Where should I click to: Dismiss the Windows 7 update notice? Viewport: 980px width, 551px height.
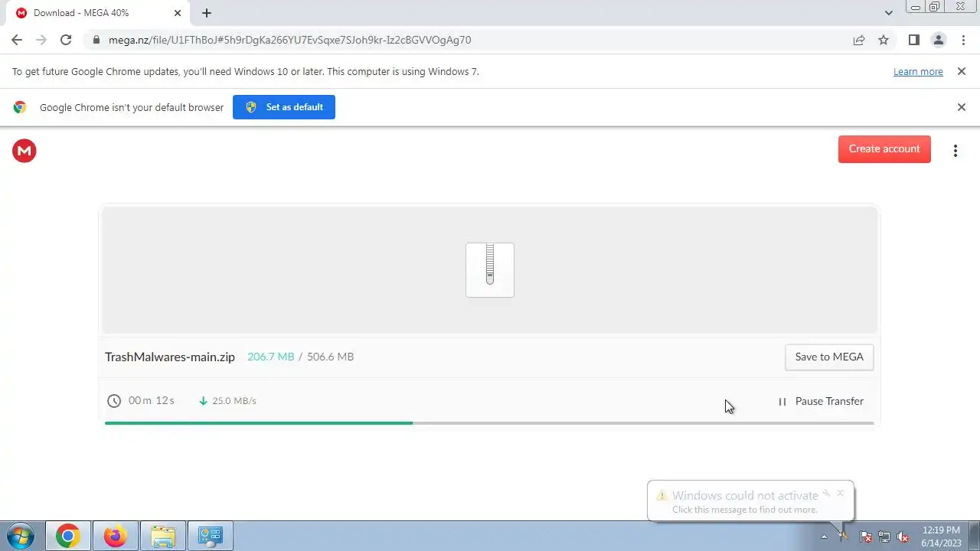click(x=961, y=71)
